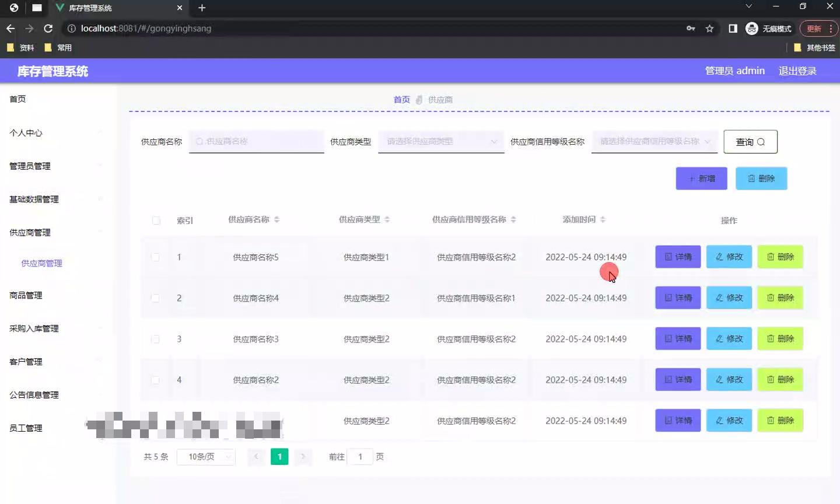This screenshot has height=504, width=840.
Task: Select page 1 in pagination
Action: coord(279,457)
